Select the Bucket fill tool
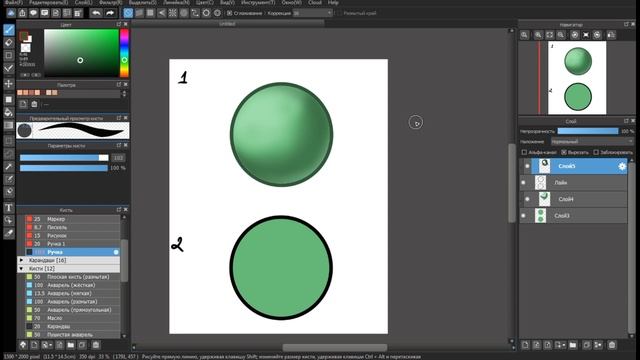The height and width of the screenshot is (360, 640). pyautogui.click(x=9, y=112)
